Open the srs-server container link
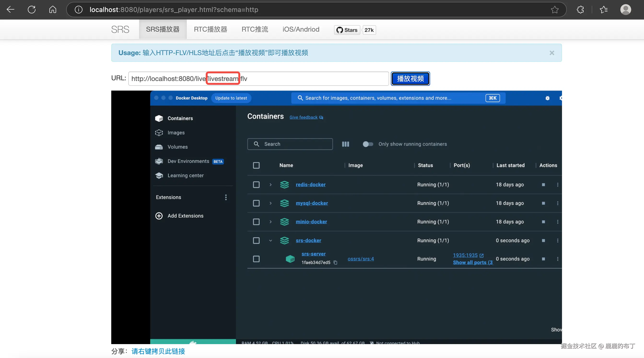Viewport: 644px width, 358px height. (314, 254)
